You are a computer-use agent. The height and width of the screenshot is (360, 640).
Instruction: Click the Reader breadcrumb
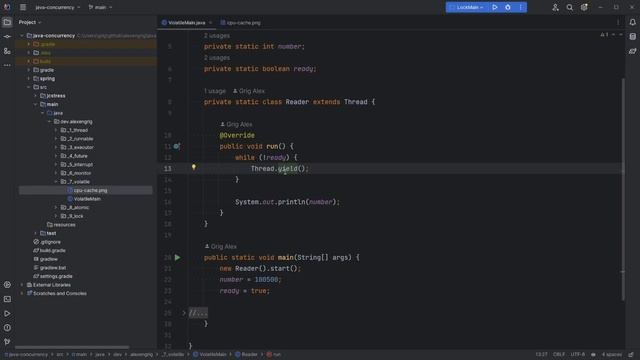(249, 354)
